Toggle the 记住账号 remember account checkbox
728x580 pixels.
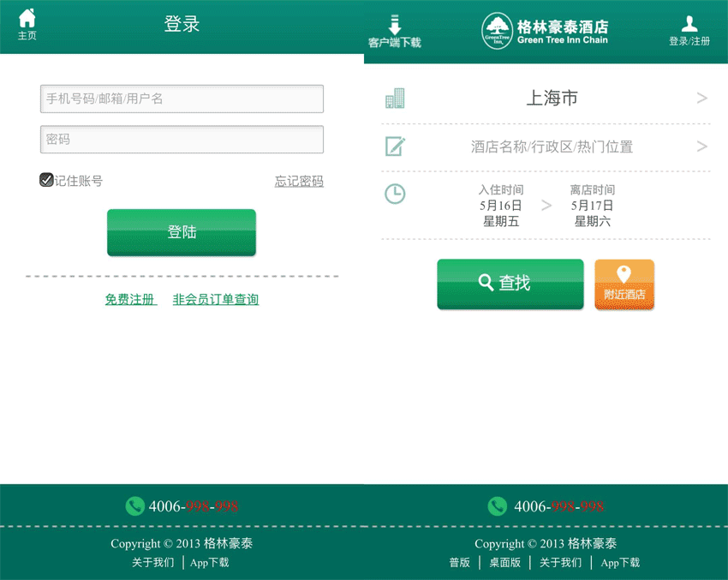pos(47,180)
